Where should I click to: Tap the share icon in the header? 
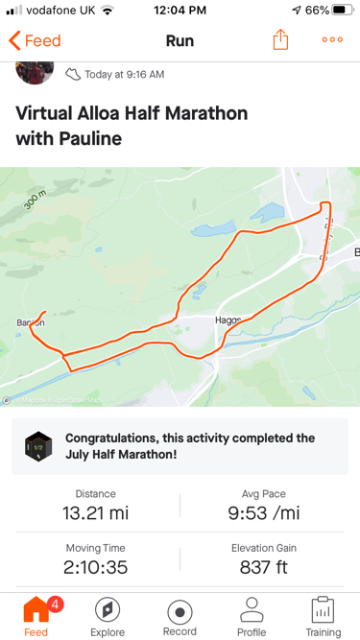pyautogui.click(x=280, y=40)
